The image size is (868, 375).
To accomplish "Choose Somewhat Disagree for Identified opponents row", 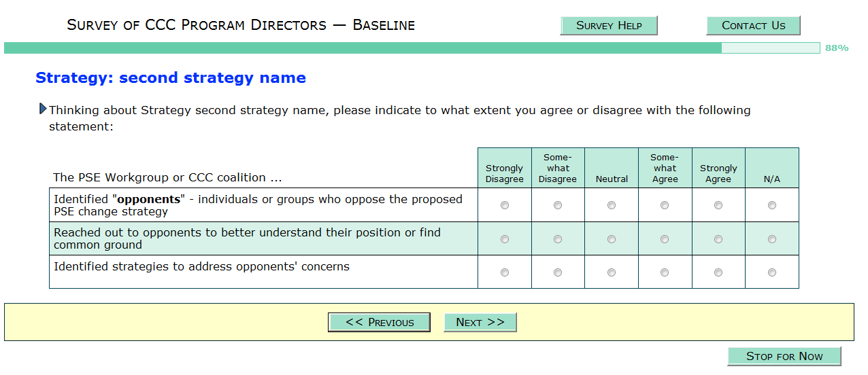I will [558, 205].
